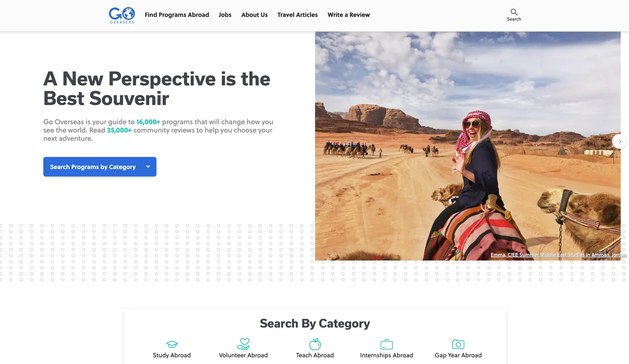Select the Study Abroad graduation cap icon
The height and width of the screenshot is (364, 629).
(x=172, y=344)
